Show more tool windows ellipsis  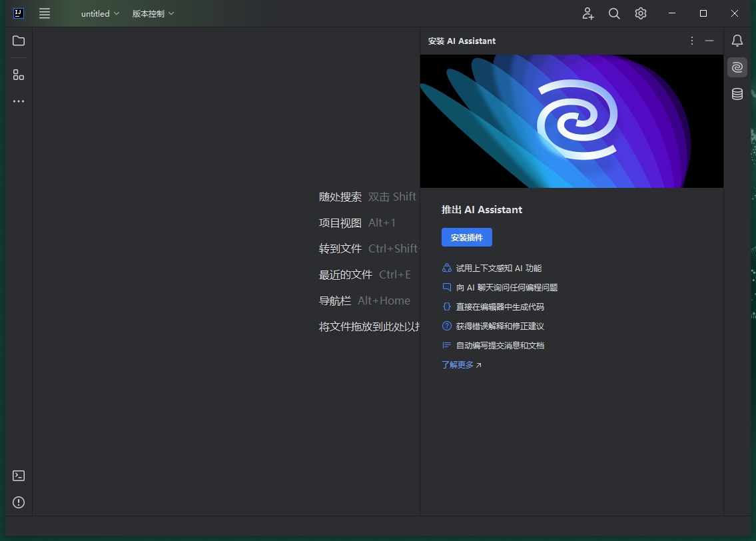(19, 101)
